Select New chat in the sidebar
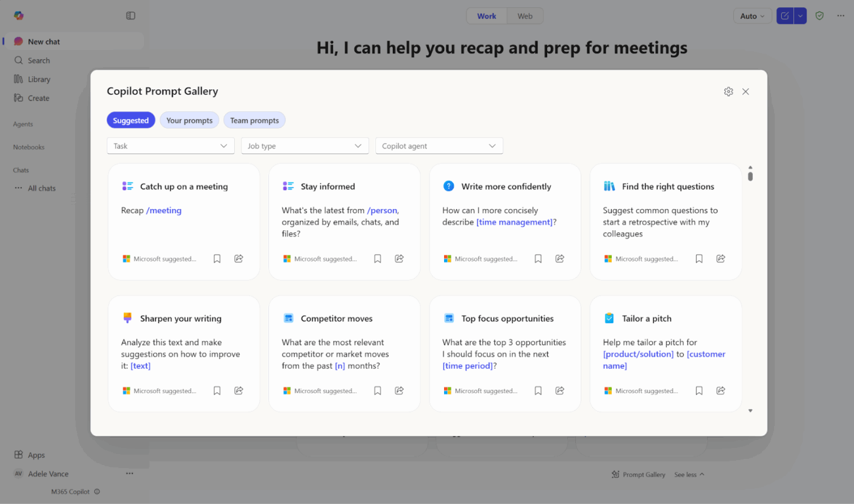 pyautogui.click(x=45, y=41)
